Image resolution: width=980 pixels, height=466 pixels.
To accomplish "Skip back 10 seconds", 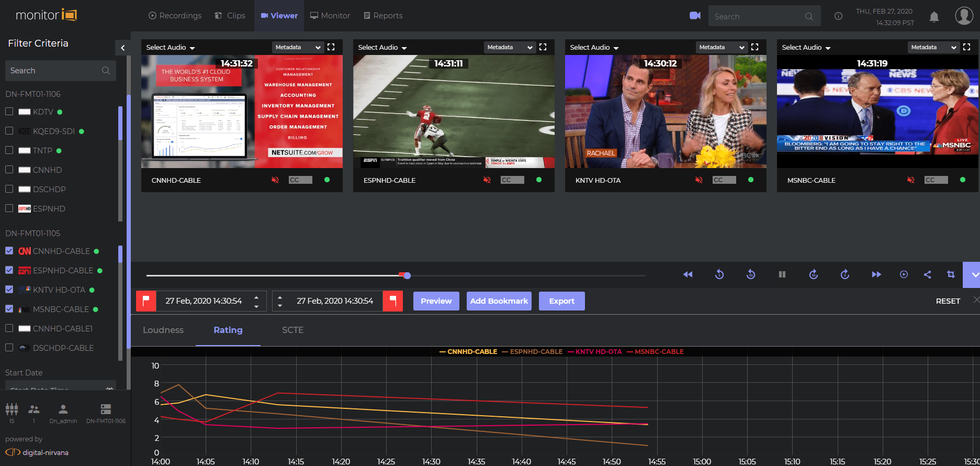I will pos(751,274).
